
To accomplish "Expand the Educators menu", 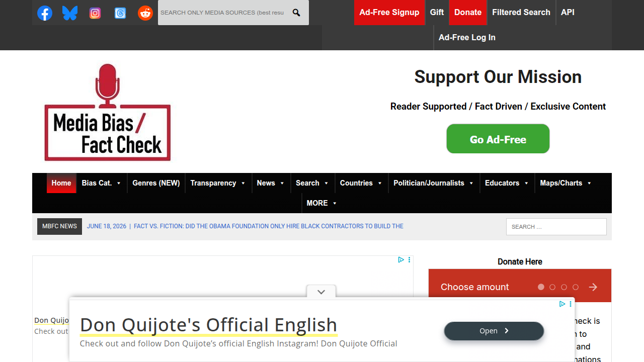I will point(507,183).
